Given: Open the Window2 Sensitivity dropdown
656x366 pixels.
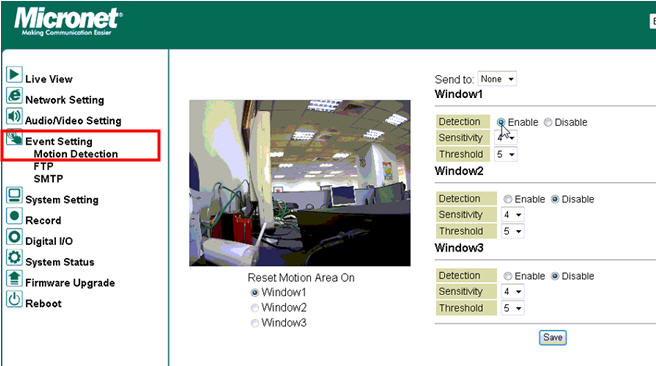Looking at the screenshot, I should (x=512, y=215).
